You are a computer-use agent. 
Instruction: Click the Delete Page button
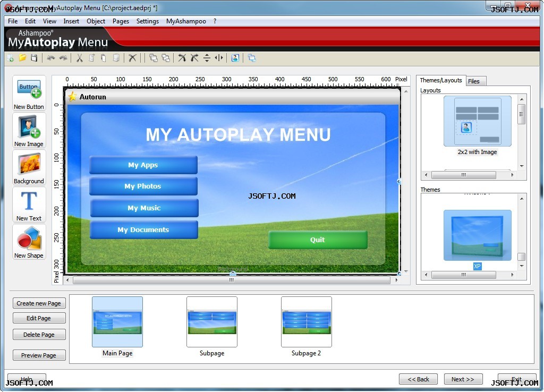click(x=39, y=335)
